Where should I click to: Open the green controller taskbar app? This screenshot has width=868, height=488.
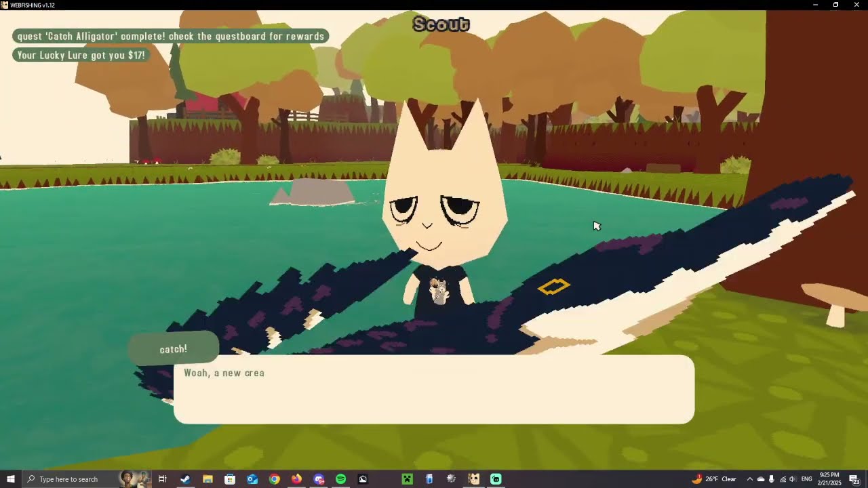pos(496,479)
